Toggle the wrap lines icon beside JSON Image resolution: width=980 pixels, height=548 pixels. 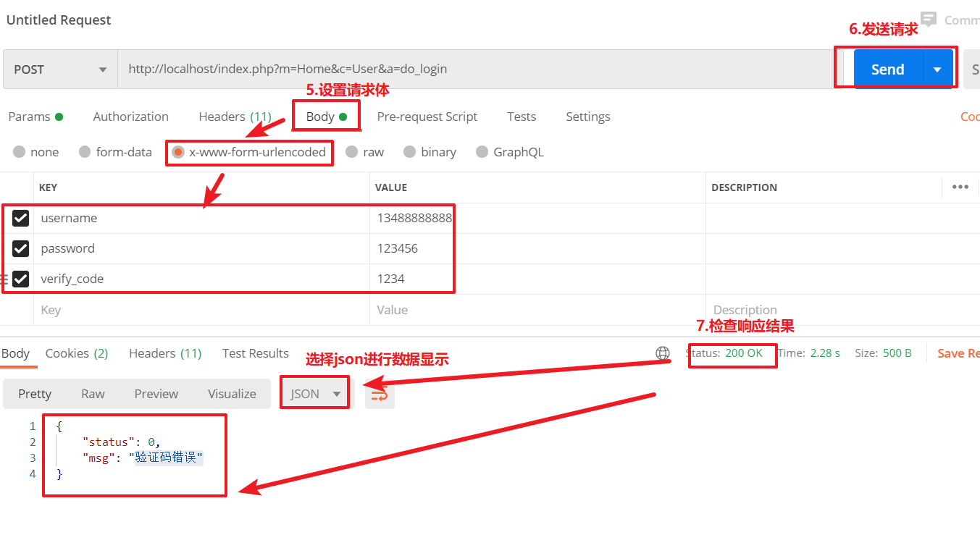(x=380, y=394)
